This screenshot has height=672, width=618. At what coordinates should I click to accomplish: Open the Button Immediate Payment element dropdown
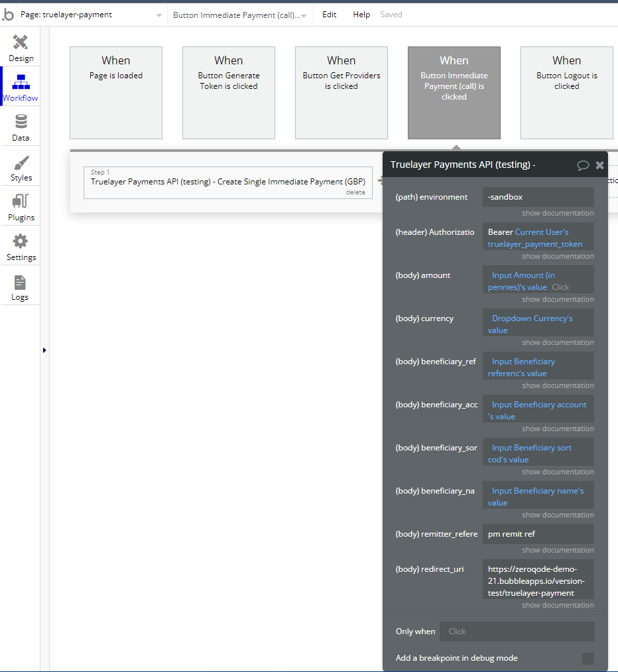pyautogui.click(x=240, y=15)
